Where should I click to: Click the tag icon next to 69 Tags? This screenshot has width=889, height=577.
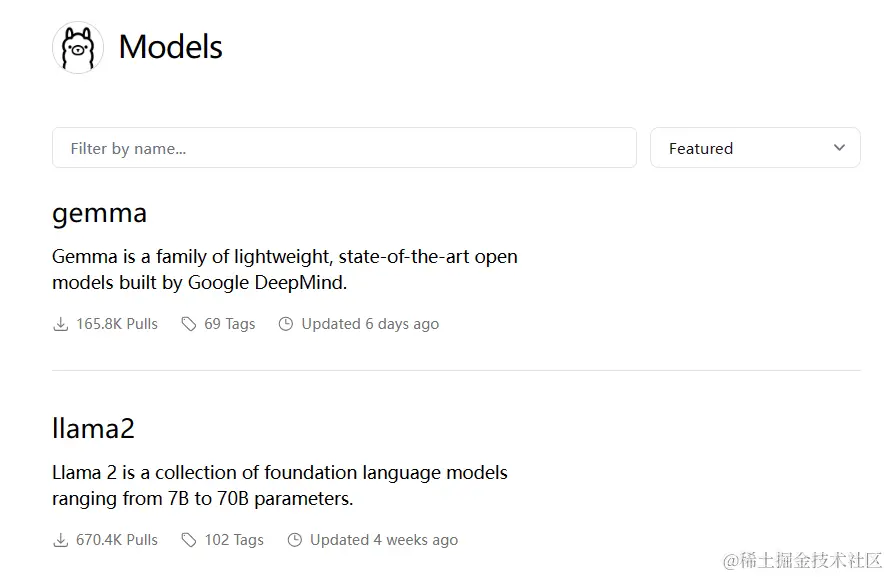[188, 324]
